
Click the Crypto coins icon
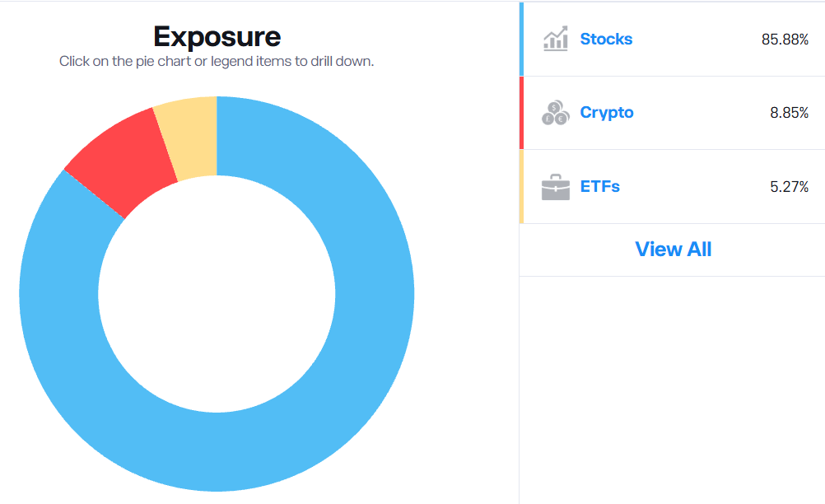tap(555, 113)
